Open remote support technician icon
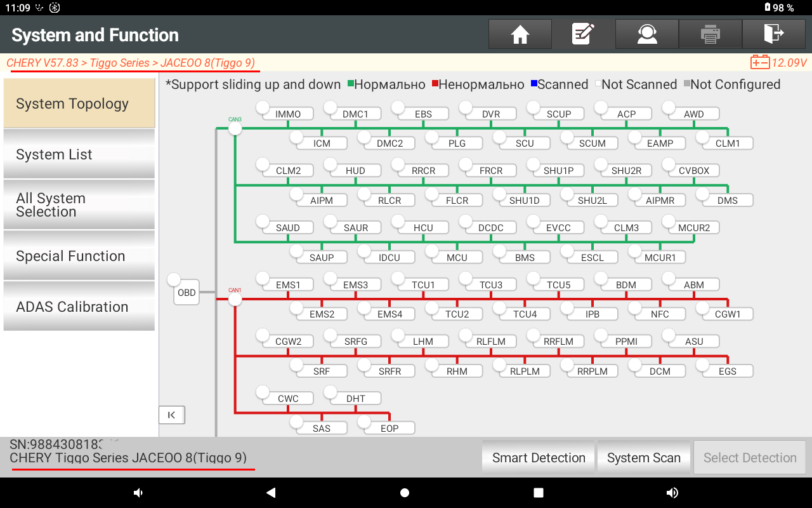The height and width of the screenshot is (508, 812). pyautogui.click(x=646, y=34)
